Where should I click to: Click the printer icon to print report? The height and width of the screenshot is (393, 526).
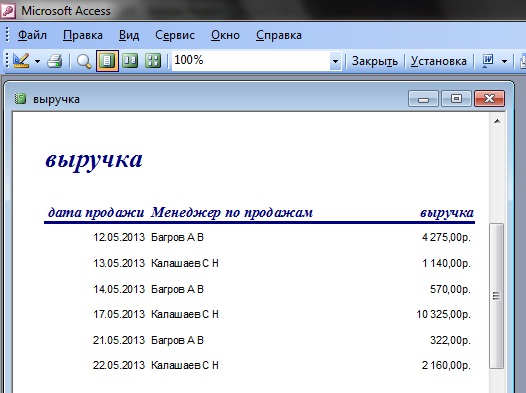pos(55,61)
